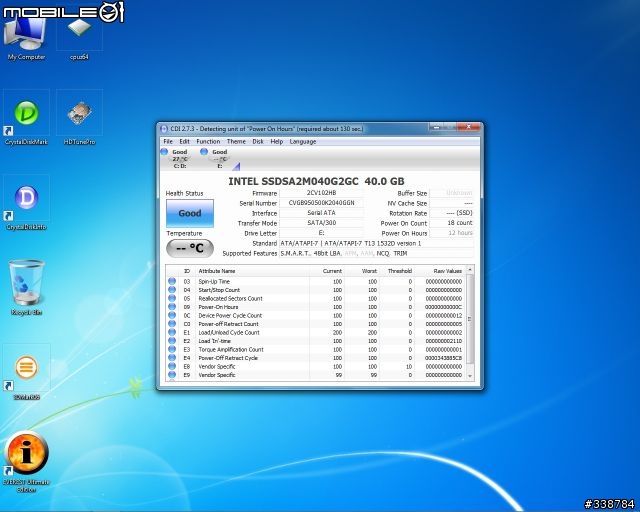The width and height of the screenshot is (640, 512).
Task: Click the Standard field ATA/ATAPI-7
Action: pyautogui.click(x=376, y=243)
